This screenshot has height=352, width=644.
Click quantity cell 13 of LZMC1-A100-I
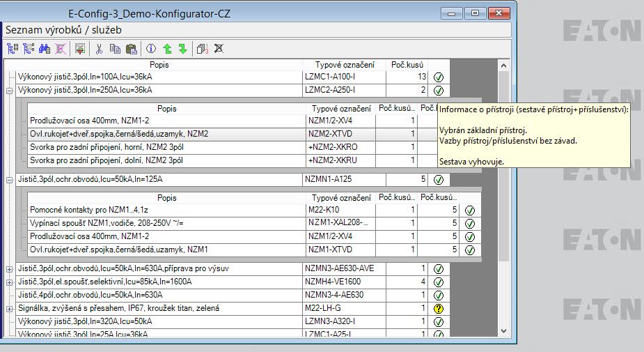(407, 77)
